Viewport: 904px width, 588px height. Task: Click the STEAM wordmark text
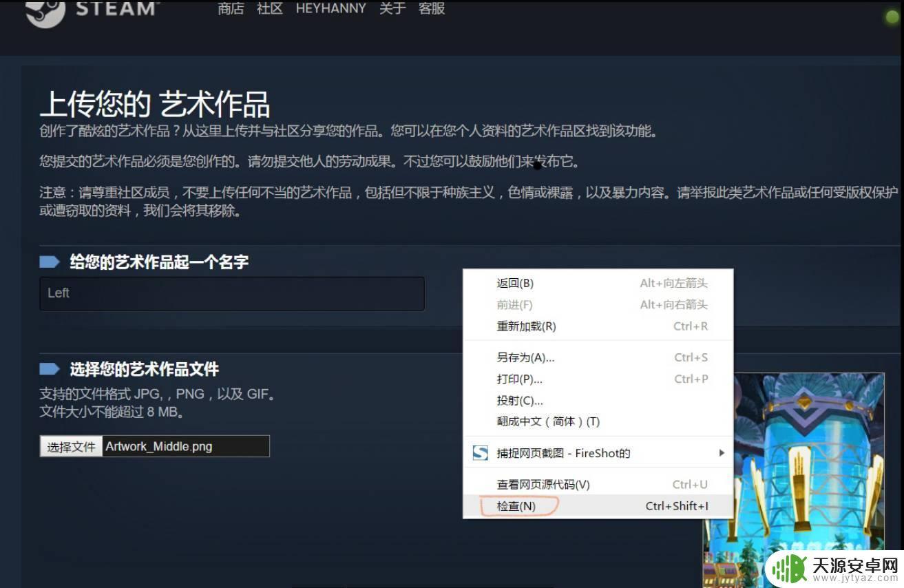pos(115,9)
